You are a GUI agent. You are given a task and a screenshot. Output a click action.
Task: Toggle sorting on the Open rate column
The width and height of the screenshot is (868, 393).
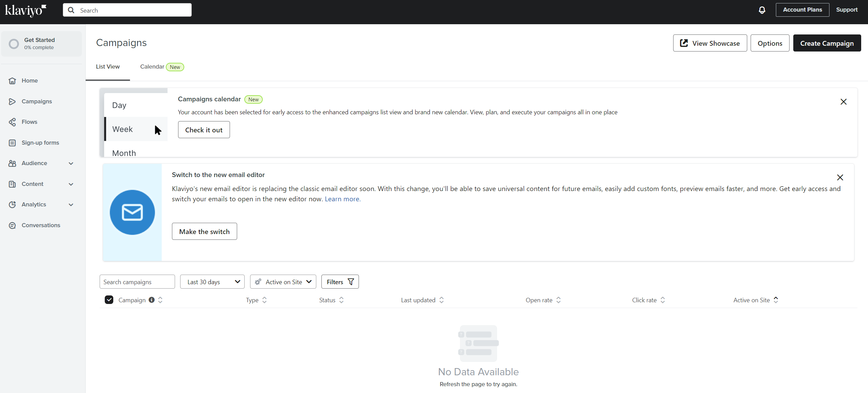[x=558, y=300]
